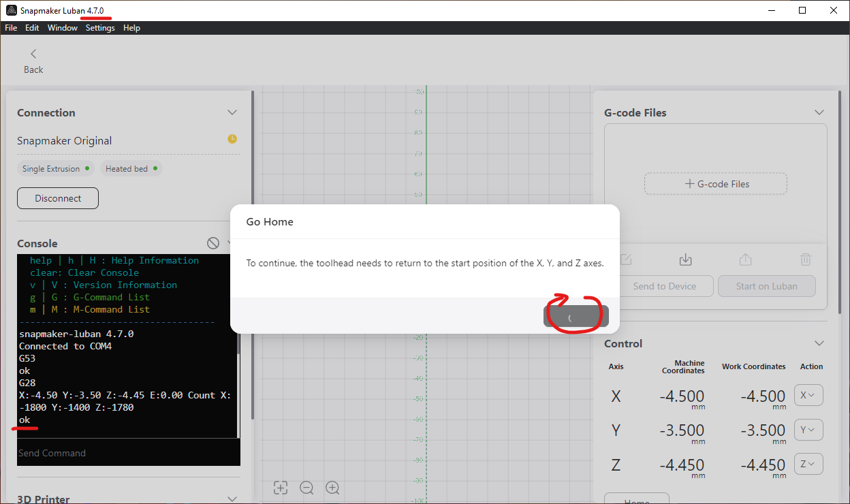Click the fit view to screen icon
This screenshot has height=504, width=850.
tap(281, 487)
